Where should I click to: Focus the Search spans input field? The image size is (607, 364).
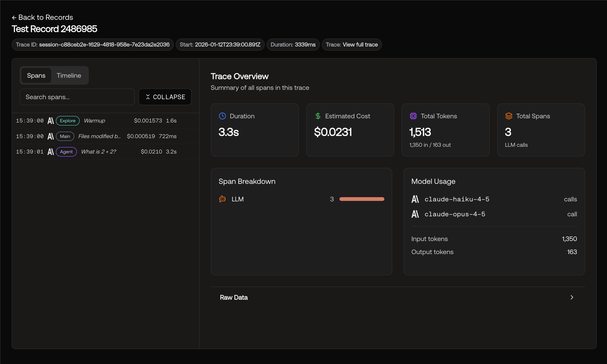coord(77,97)
